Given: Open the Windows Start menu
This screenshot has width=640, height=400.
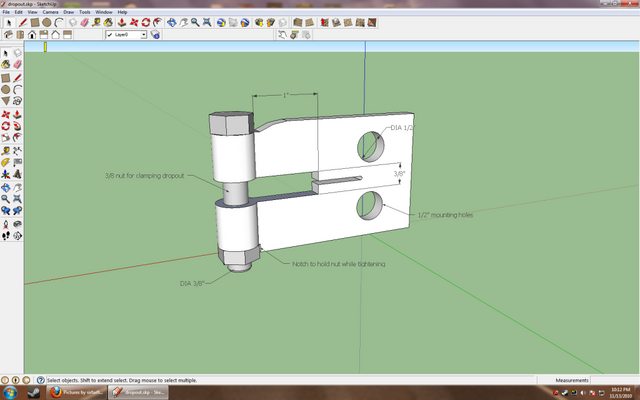Looking at the screenshot, I should click(10, 393).
